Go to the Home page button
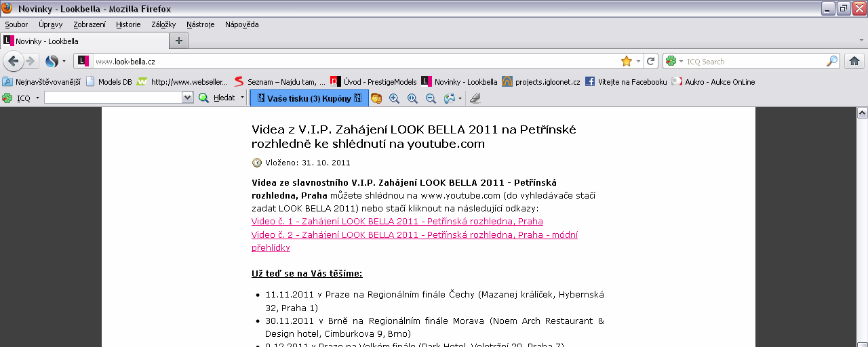 point(854,61)
